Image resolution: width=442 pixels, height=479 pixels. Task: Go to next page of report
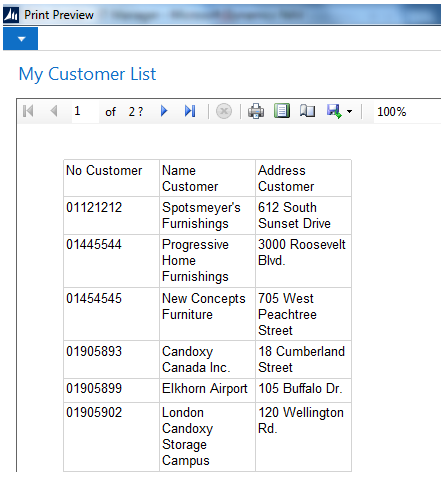164,111
